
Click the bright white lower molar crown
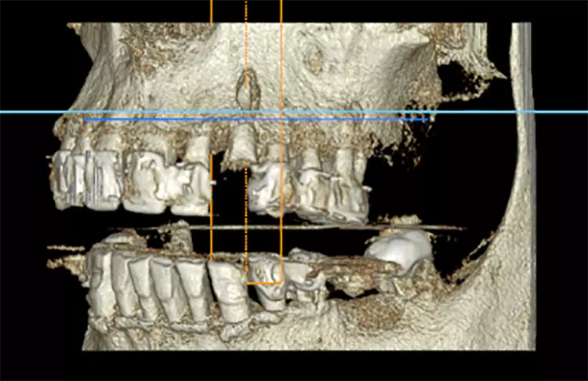398,249
